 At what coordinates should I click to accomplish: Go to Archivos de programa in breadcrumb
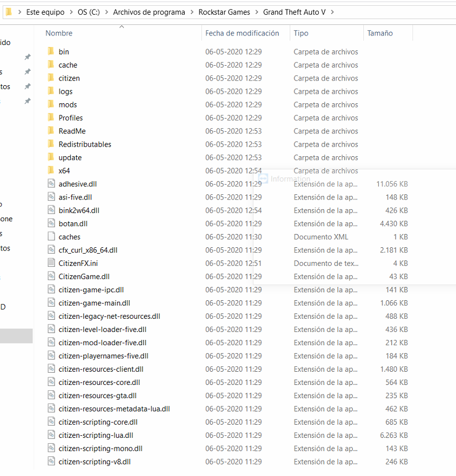149,12
